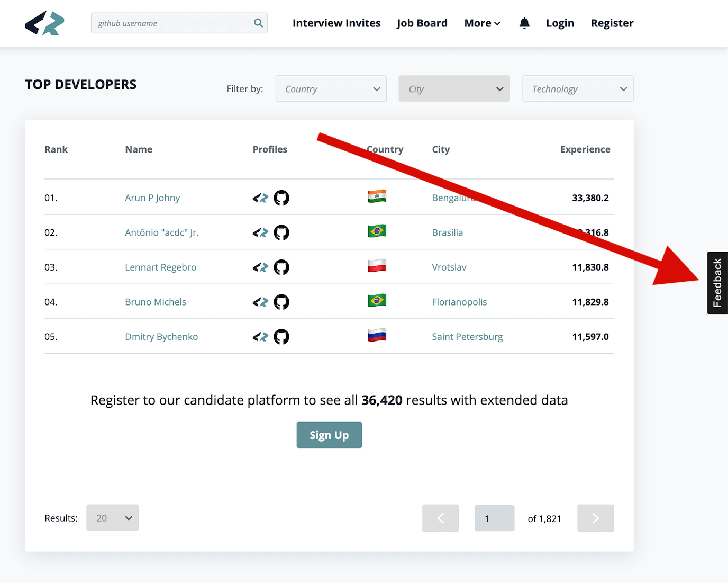Click the search magnifier icon
This screenshot has height=583, width=728.
pos(258,23)
